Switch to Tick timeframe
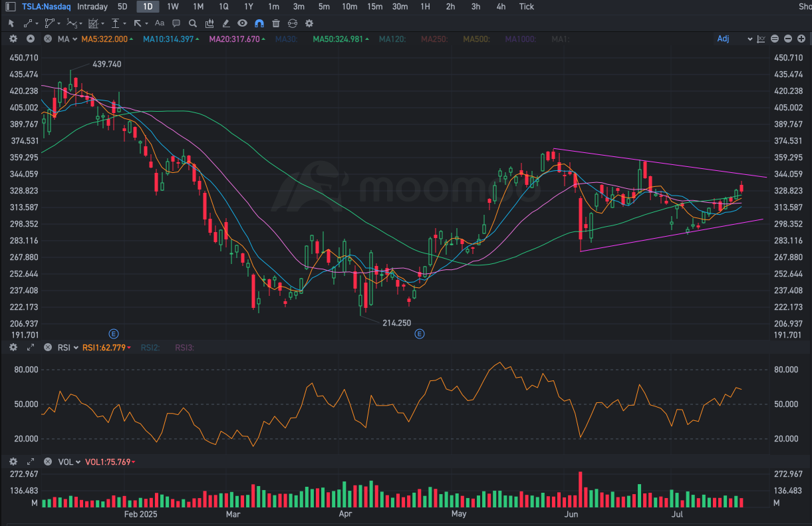The width and height of the screenshot is (812, 526). coord(526,7)
